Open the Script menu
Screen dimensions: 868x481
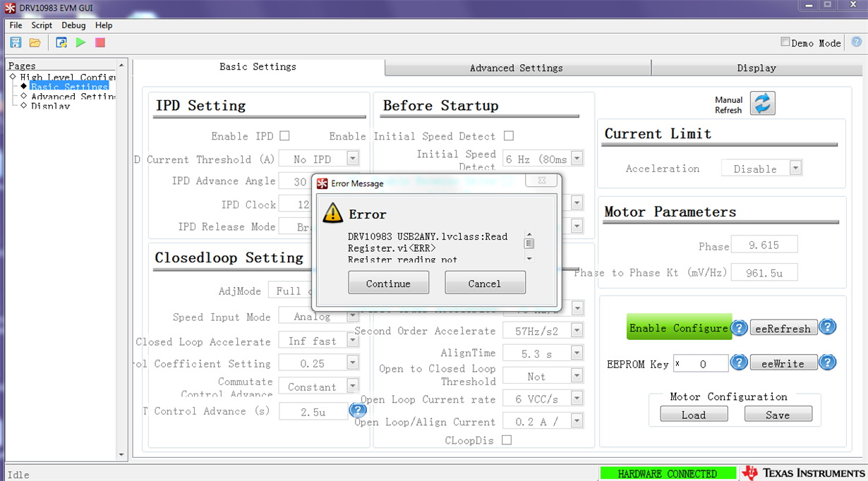coord(42,25)
